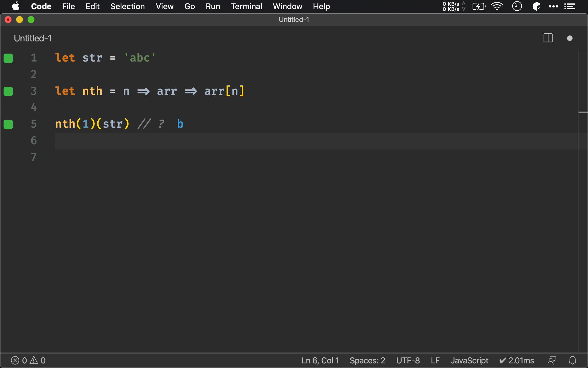Click line number 3 in the gutter
The height and width of the screenshot is (368, 588).
[x=34, y=91]
